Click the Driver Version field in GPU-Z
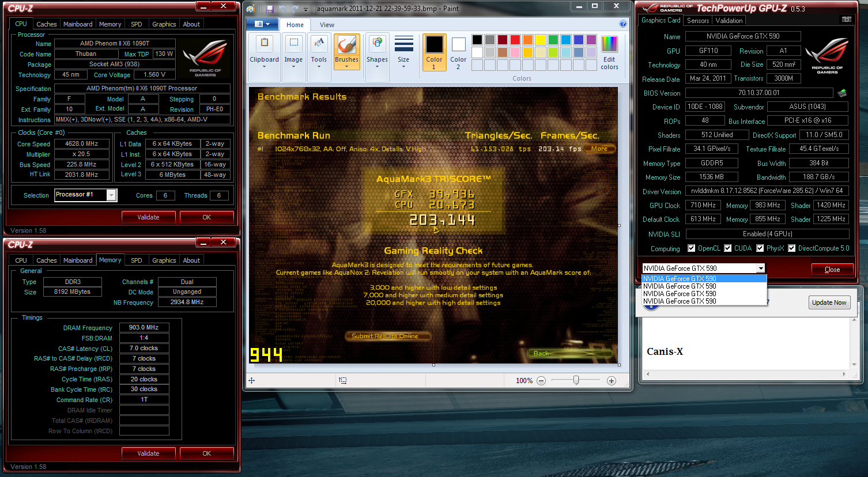Viewport: 868px width, 477px height. coord(767,191)
